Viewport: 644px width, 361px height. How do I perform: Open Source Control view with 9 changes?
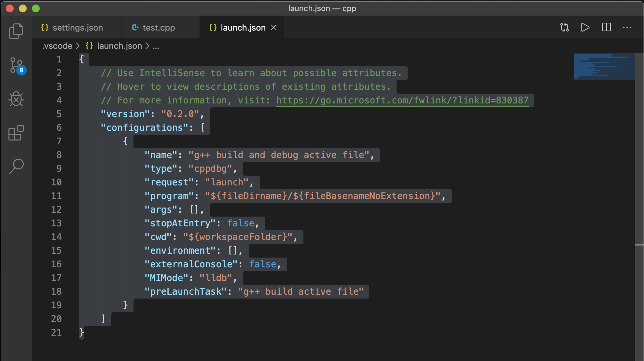[16, 65]
